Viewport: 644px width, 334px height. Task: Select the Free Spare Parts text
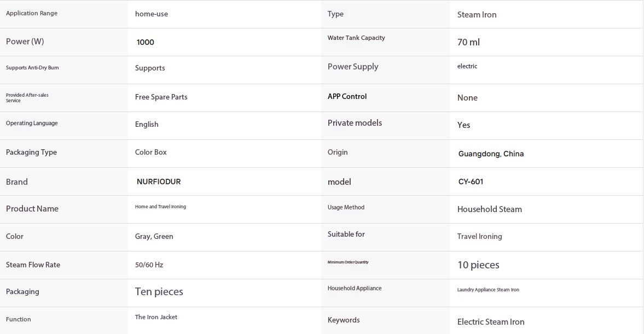[161, 97]
